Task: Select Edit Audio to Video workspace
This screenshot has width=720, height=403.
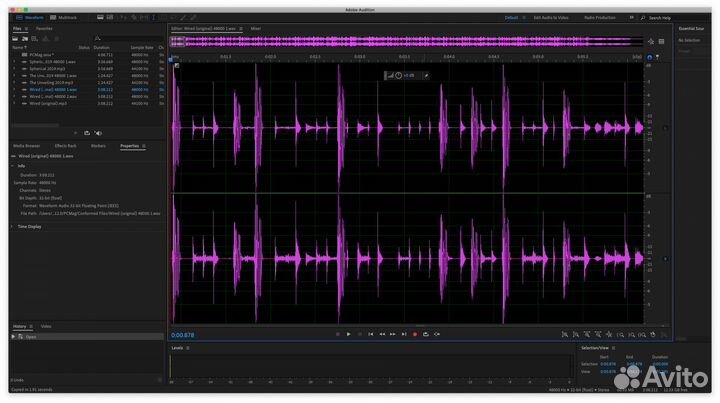Action: click(551, 17)
